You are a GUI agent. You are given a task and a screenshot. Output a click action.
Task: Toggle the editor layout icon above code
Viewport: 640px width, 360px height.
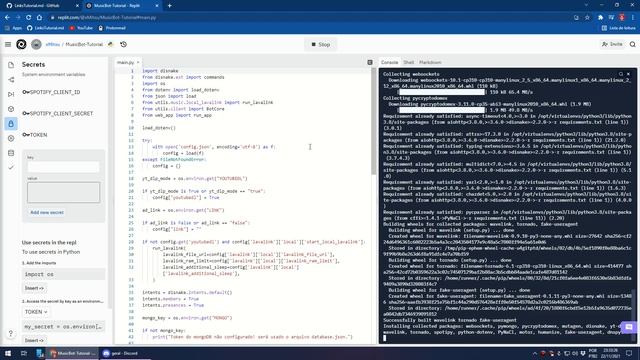pos(370,62)
